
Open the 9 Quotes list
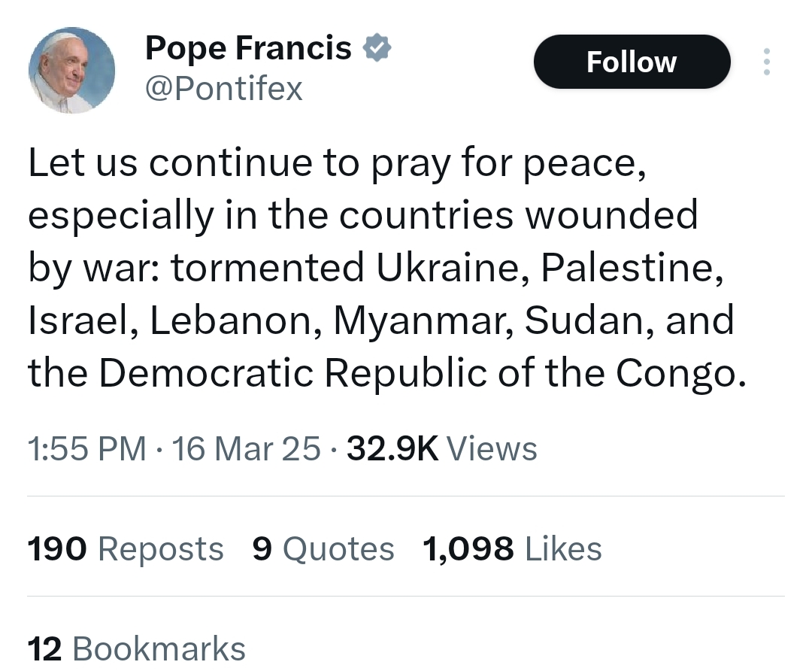click(323, 548)
